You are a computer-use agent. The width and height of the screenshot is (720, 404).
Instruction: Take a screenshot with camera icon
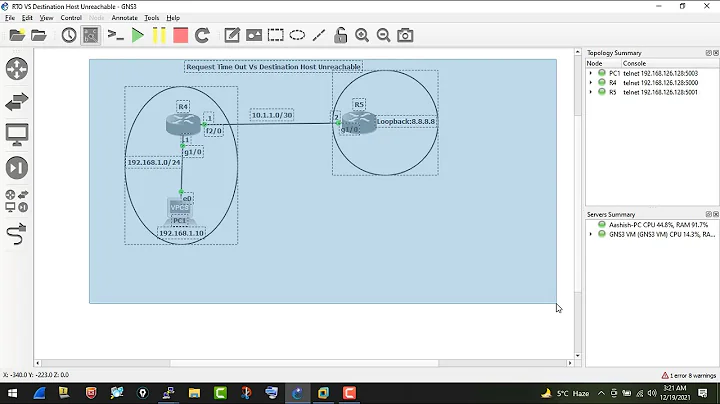point(405,35)
